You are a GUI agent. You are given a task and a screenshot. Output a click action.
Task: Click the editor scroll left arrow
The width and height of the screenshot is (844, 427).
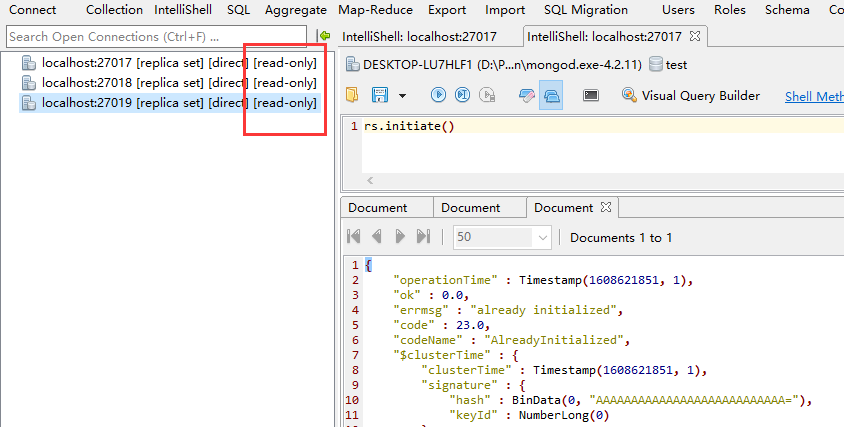point(370,180)
